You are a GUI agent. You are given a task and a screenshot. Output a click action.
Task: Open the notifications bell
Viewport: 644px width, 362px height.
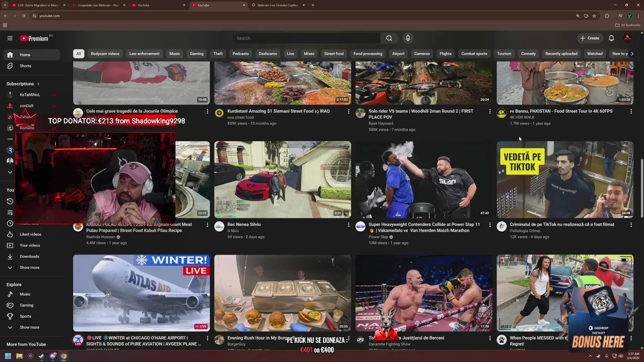tap(611, 38)
